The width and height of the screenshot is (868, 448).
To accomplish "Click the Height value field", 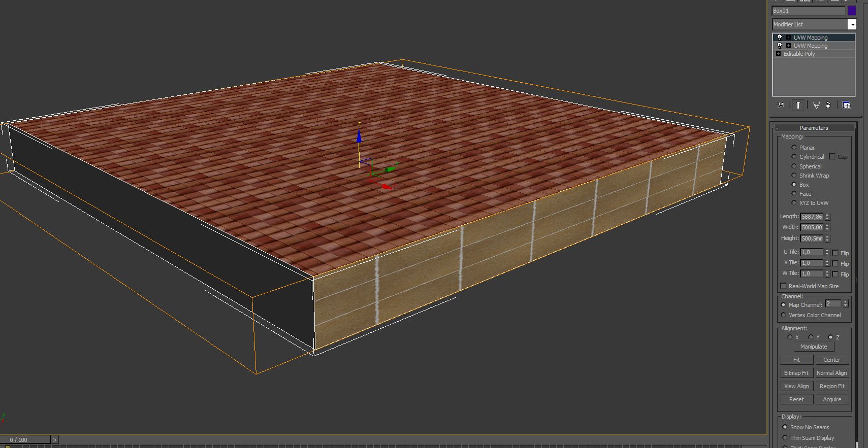I will 812,238.
